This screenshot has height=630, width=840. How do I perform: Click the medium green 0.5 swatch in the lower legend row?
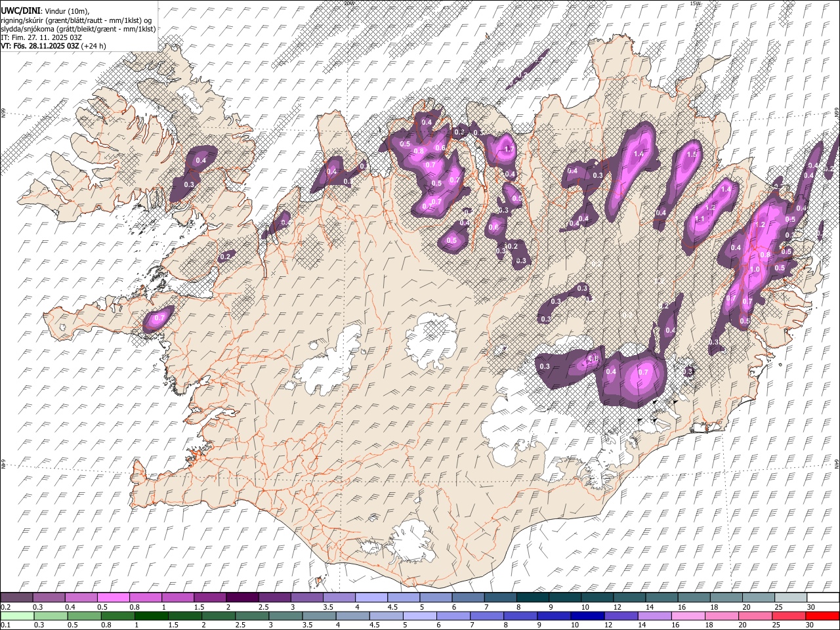(x=85, y=616)
